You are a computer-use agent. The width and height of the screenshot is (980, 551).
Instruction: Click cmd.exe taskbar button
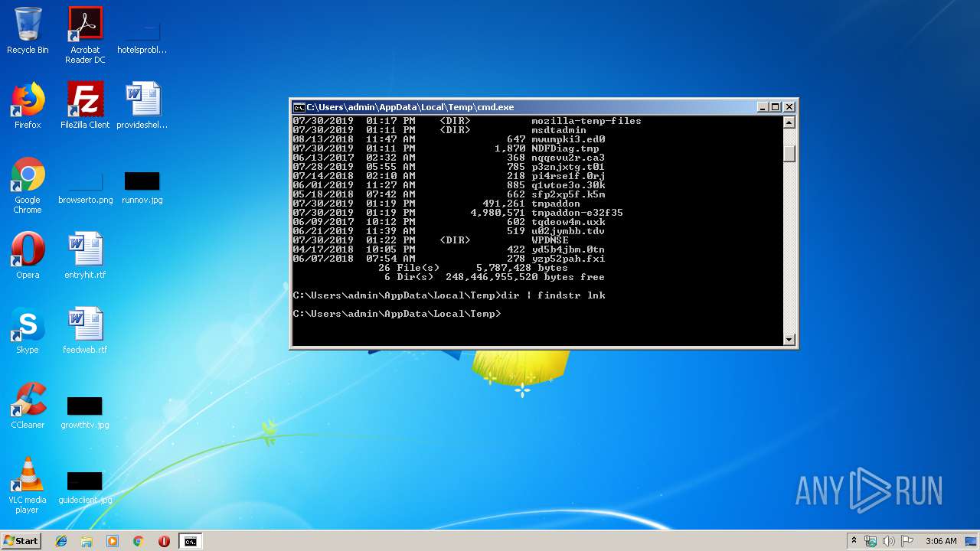190,541
